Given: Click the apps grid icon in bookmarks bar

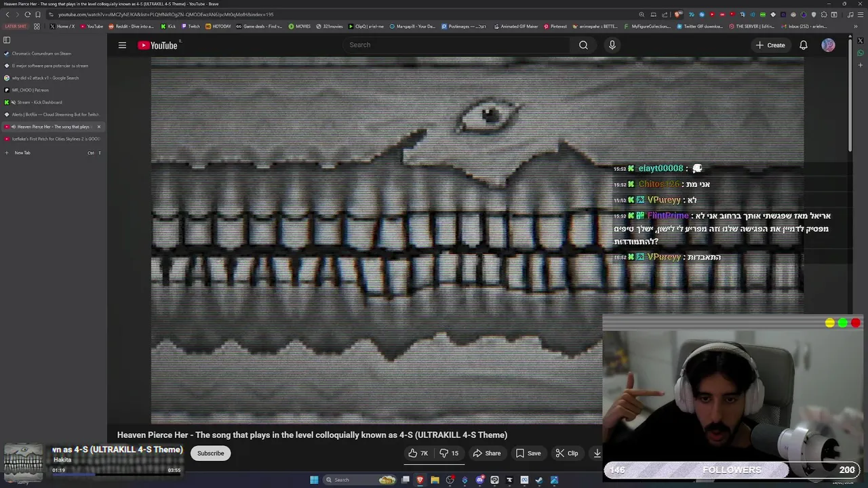Looking at the screenshot, I should coord(37,26).
